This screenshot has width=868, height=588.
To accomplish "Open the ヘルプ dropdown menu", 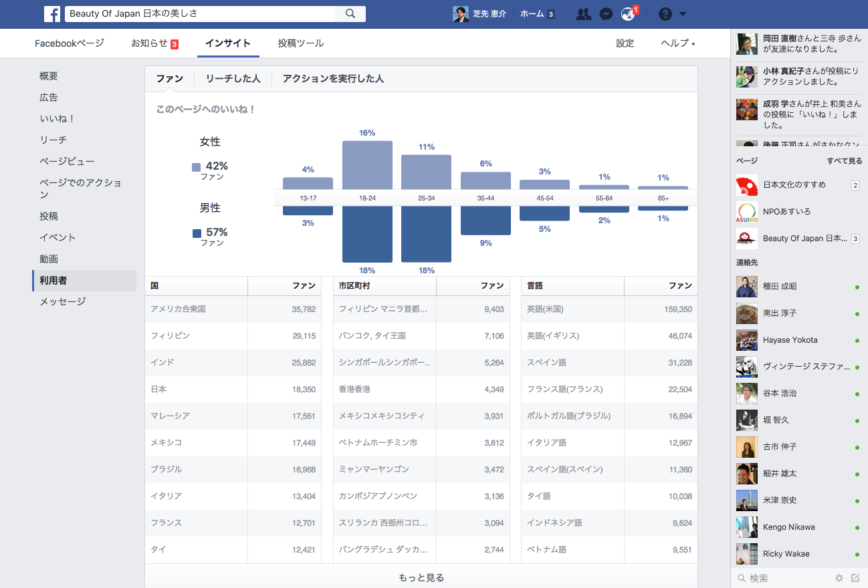I will pos(678,43).
